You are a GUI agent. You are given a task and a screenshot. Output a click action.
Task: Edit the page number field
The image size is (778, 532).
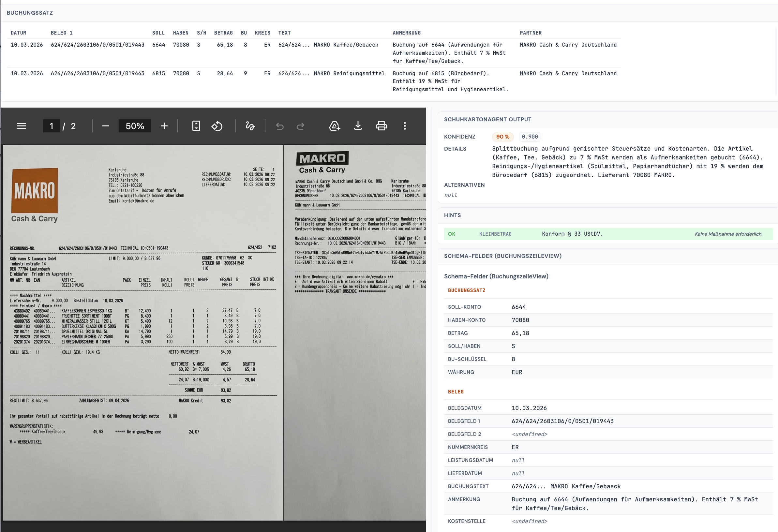(x=51, y=126)
